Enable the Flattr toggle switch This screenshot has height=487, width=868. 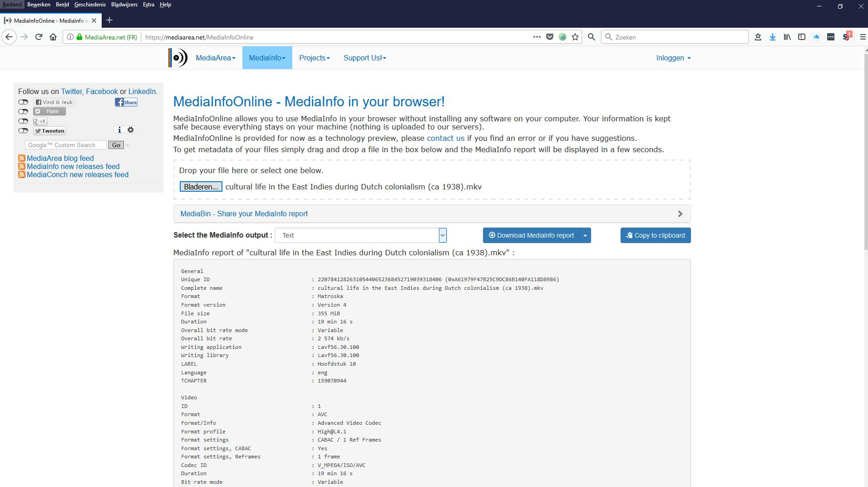pos(23,111)
